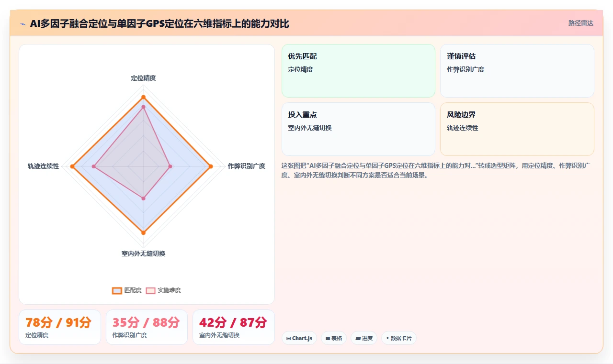613x364 pixels.
Task: Select the 表格 tag
Action: [x=334, y=338]
